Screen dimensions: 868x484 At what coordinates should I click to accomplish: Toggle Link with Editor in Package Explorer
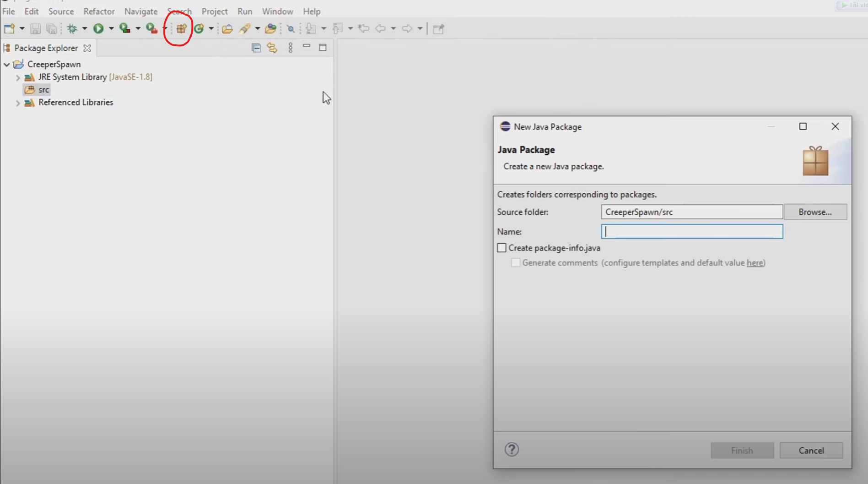click(272, 48)
